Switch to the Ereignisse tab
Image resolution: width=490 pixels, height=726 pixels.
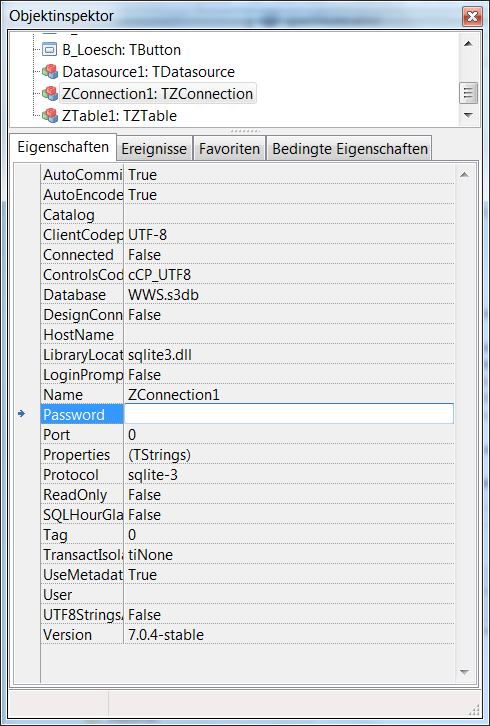click(x=154, y=149)
